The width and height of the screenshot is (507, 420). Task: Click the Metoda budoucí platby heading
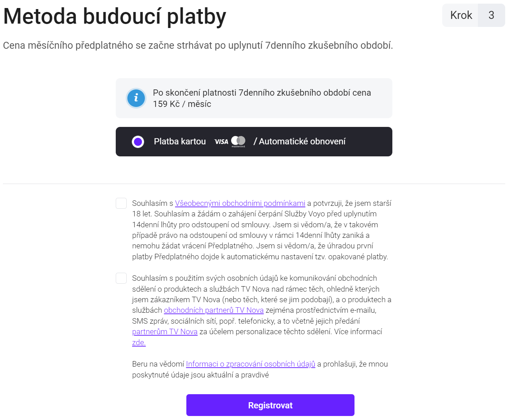(115, 17)
